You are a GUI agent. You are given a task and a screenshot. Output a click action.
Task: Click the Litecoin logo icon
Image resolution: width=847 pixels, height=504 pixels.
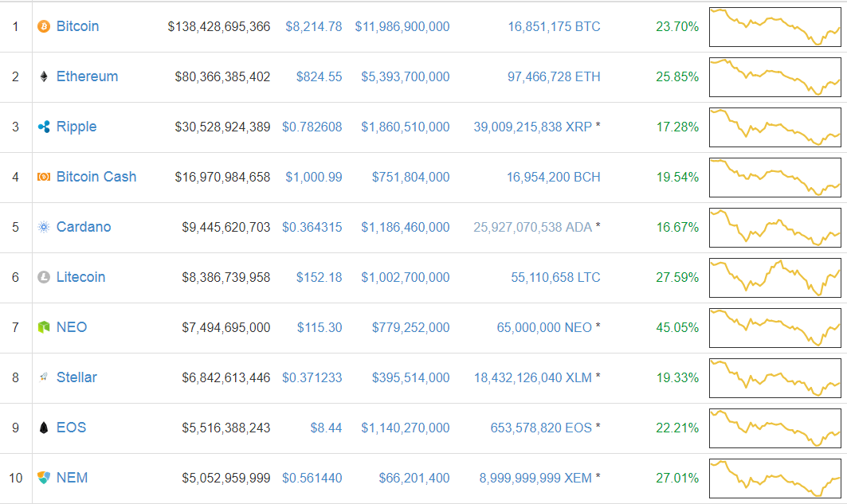[44, 277]
